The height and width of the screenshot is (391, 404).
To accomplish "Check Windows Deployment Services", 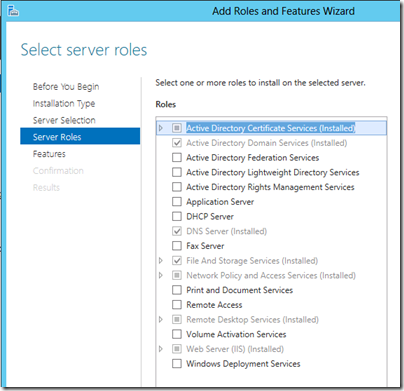I will pyautogui.click(x=177, y=364).
